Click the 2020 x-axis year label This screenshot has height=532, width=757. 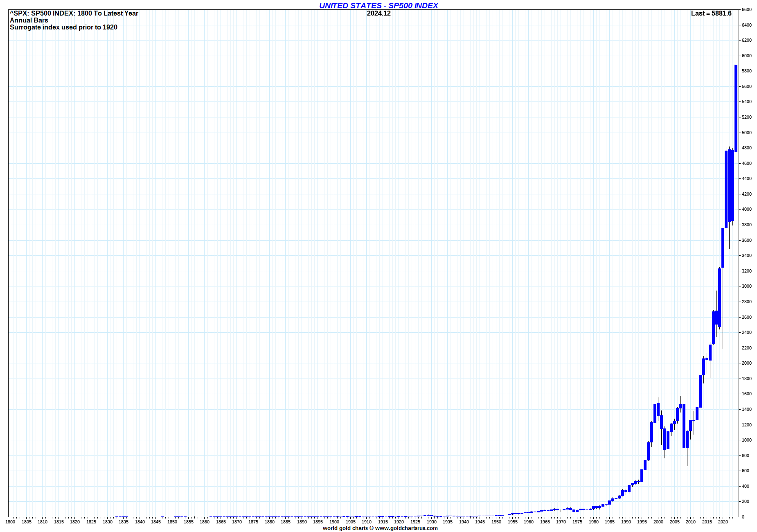(x=723, y=522)
